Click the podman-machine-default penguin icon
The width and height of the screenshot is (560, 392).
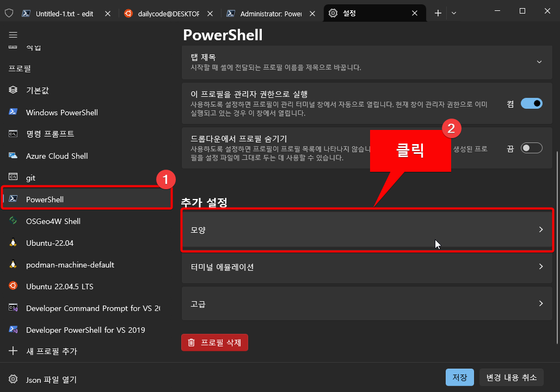coord(13,264)
